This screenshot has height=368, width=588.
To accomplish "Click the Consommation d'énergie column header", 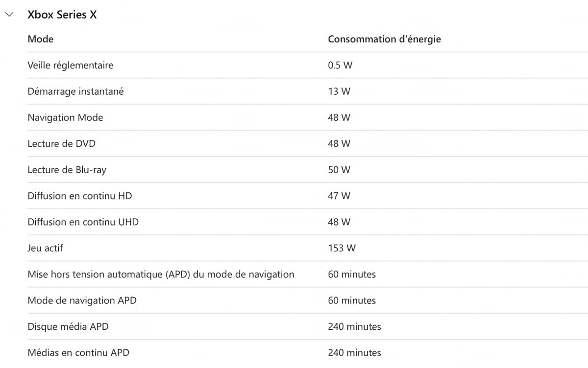I will [x=385, y=39].
